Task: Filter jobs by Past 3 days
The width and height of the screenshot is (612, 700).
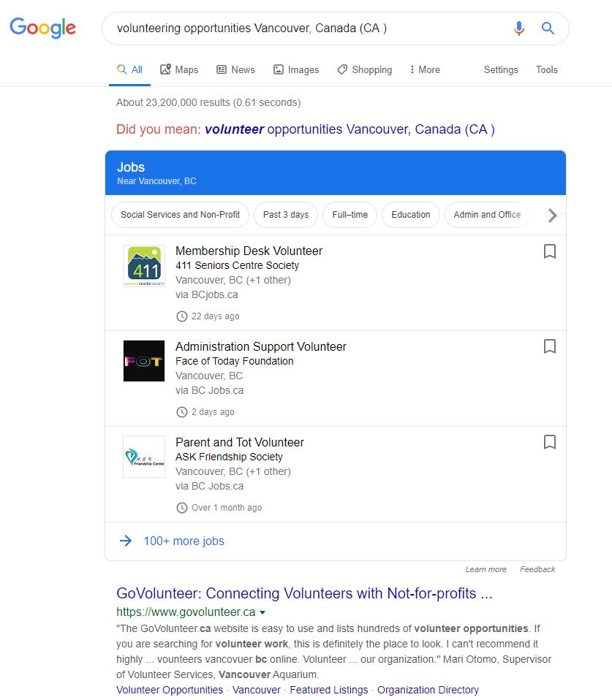Action: click(286, 215)
